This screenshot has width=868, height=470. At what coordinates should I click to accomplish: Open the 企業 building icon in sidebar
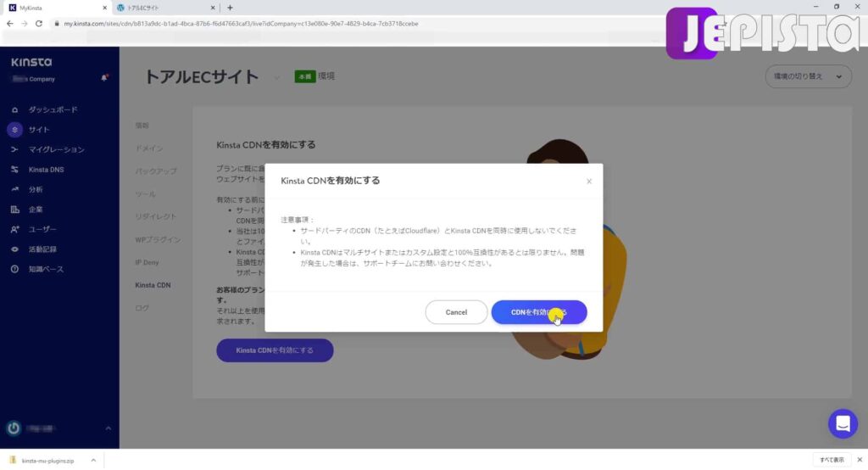[15, 210]
